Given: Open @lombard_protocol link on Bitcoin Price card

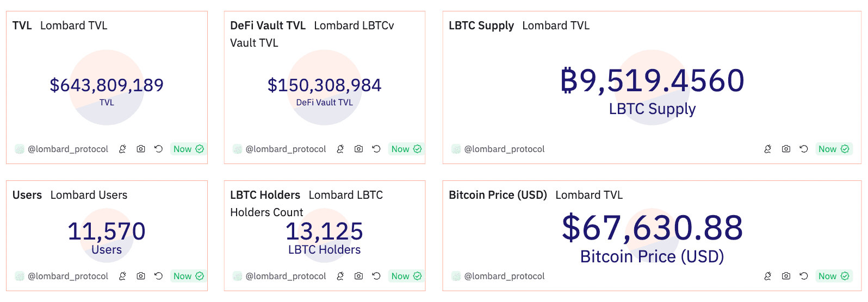Looking at the screenshot, I should (x=504, y=276).
